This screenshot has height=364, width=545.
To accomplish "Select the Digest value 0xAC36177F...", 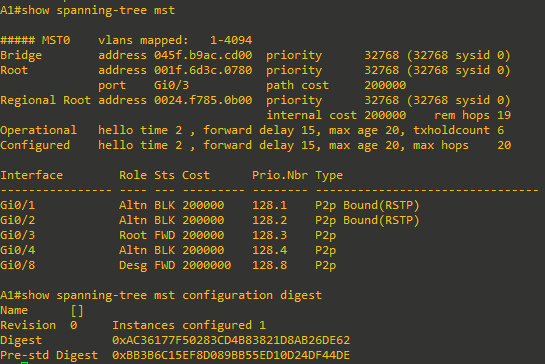I will click(x=231, y=340).
